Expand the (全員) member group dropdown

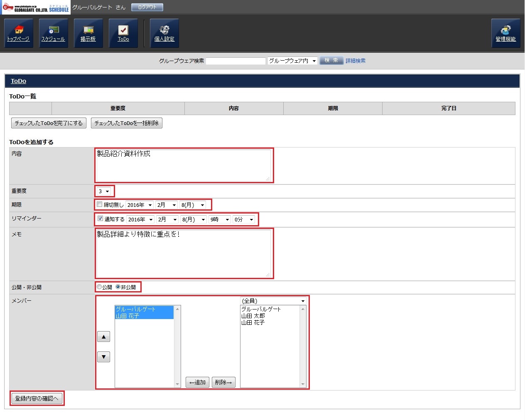pos(273,301)
